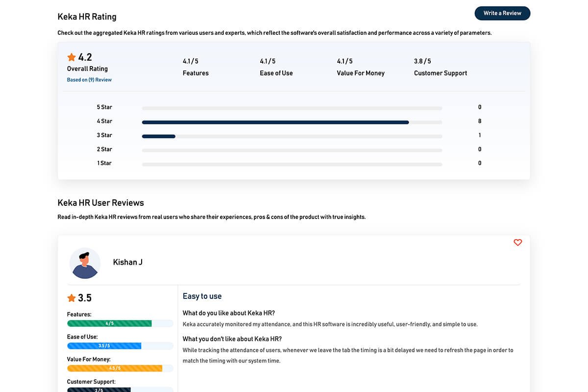Click the 3 Star label
The width and height of the screenshot is (588, 392).
(x=104, y=135)
